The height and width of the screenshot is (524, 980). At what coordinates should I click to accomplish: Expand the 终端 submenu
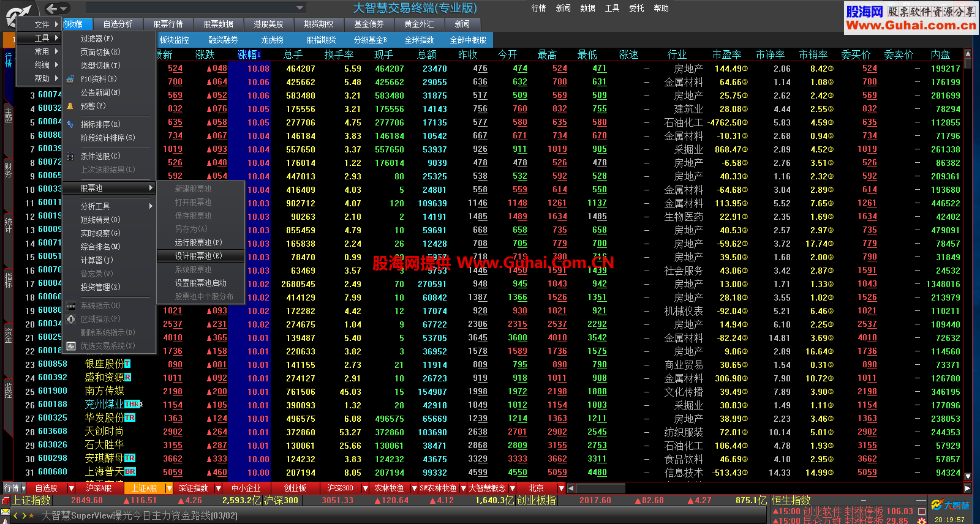57,65
